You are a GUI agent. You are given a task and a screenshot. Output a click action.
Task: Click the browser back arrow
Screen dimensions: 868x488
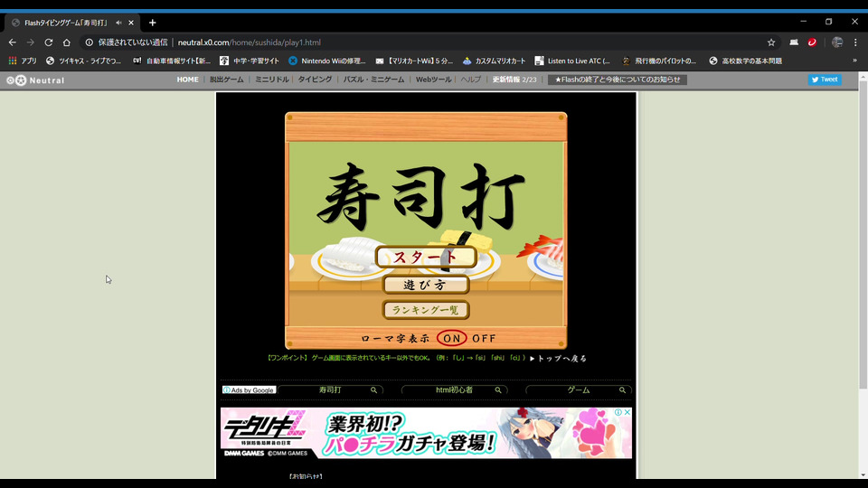click(12, 42)
